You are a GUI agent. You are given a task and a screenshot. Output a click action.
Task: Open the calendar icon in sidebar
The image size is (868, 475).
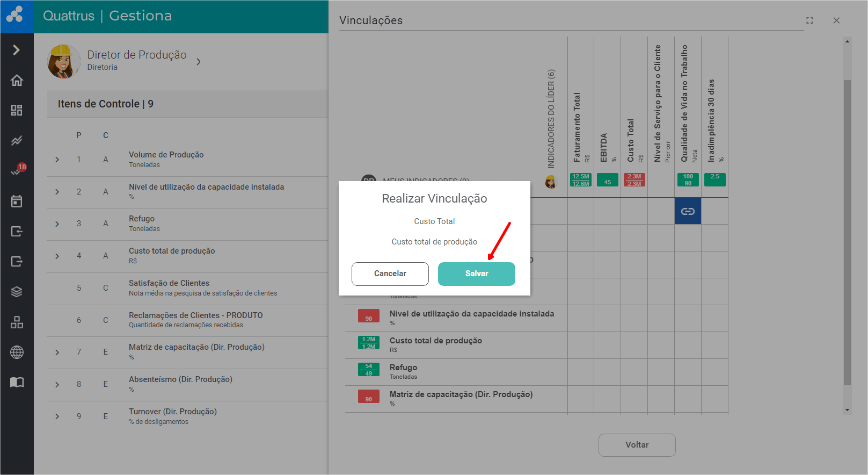tap(17, 201)
